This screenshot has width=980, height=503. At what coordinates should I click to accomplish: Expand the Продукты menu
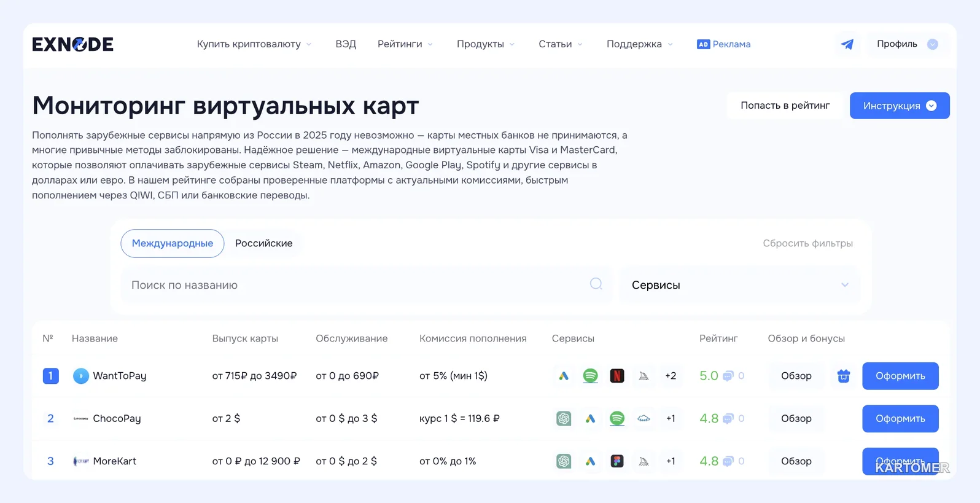coord(486,44)
